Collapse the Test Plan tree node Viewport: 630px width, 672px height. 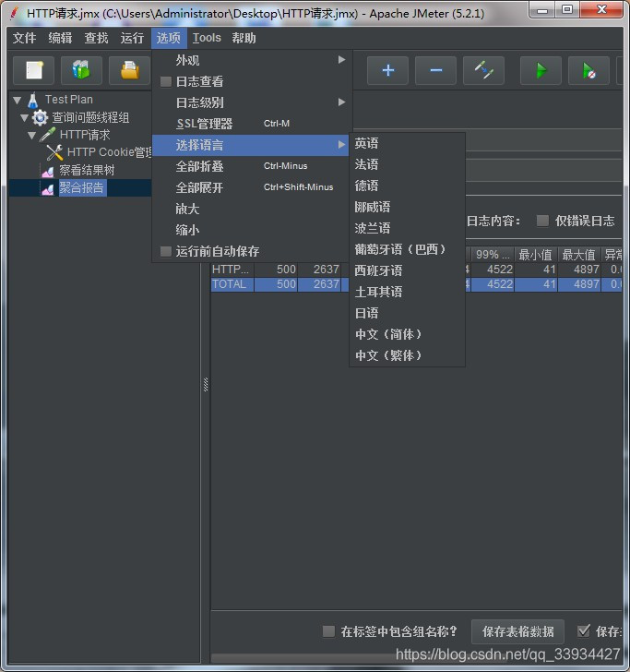(18, 101)
